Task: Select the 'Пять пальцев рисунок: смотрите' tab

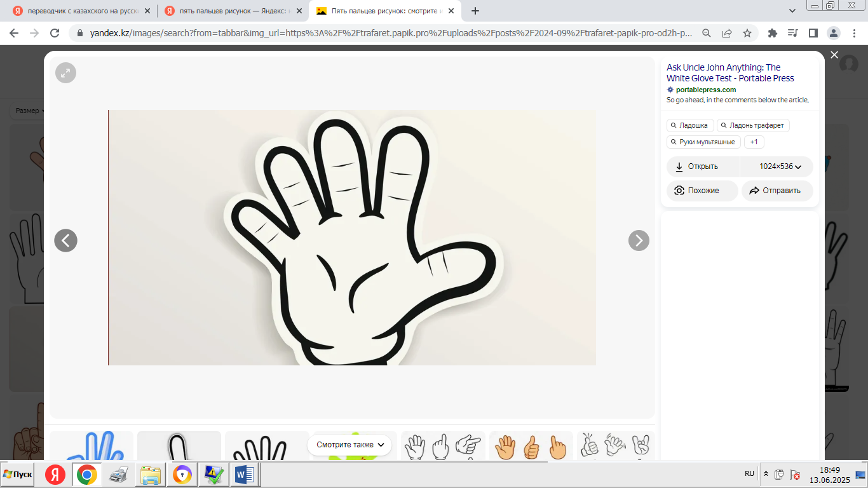Action: 384,11
